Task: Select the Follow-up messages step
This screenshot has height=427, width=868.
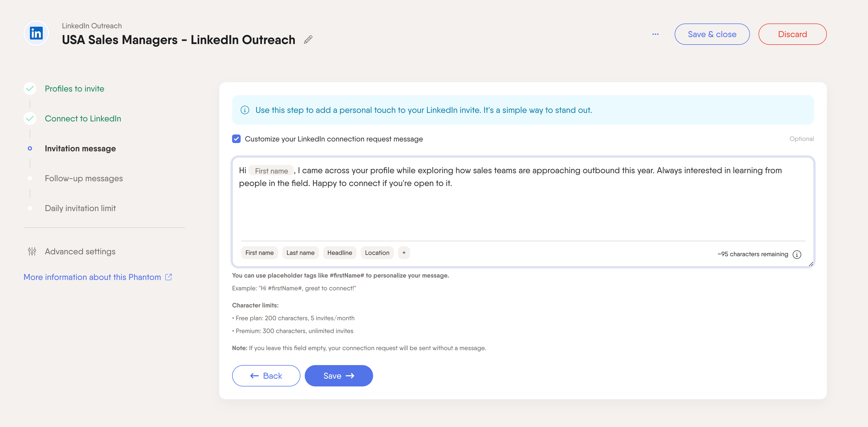Action: [x=84, y=179]
